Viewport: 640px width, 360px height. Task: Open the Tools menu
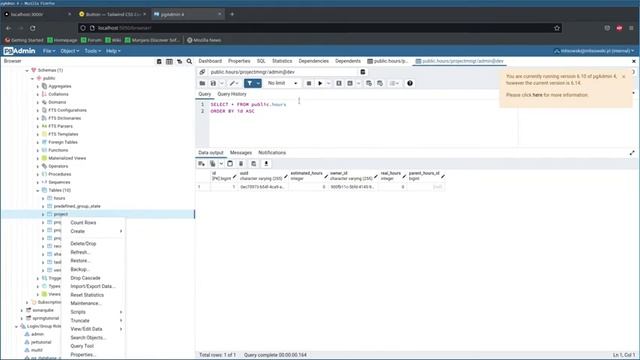click(92, 51)
